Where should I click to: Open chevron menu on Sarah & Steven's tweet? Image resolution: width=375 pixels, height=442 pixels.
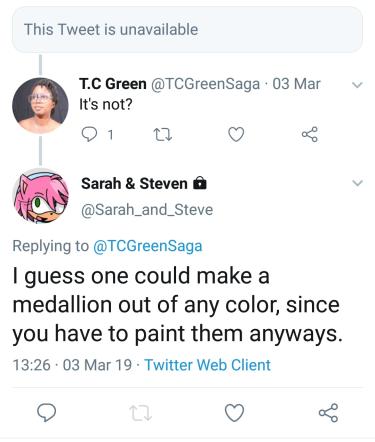tap(357, 183)
